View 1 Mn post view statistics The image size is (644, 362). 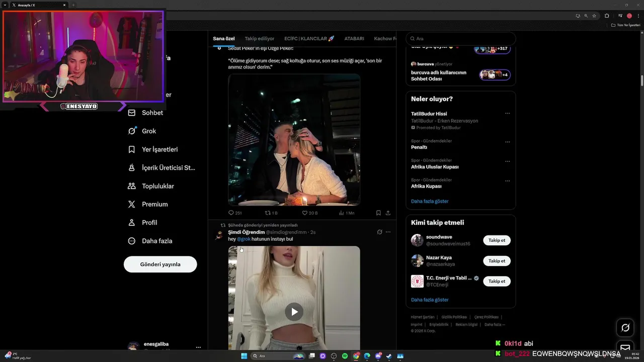346,213
